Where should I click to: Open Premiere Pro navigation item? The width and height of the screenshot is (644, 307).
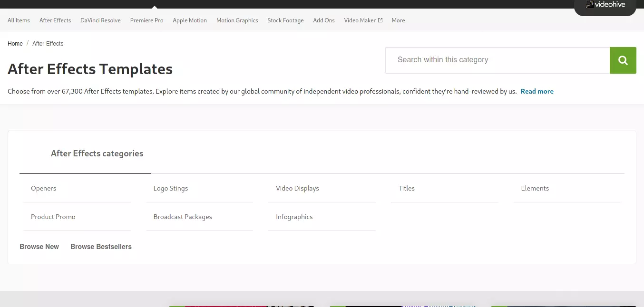[146, 20]
